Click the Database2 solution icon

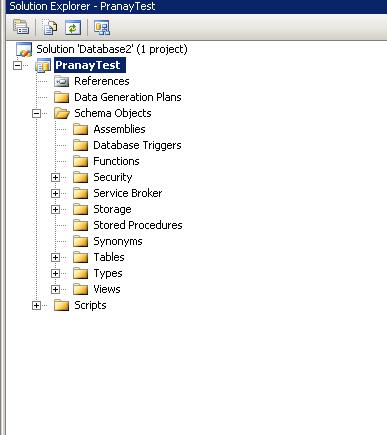(24, 49)
